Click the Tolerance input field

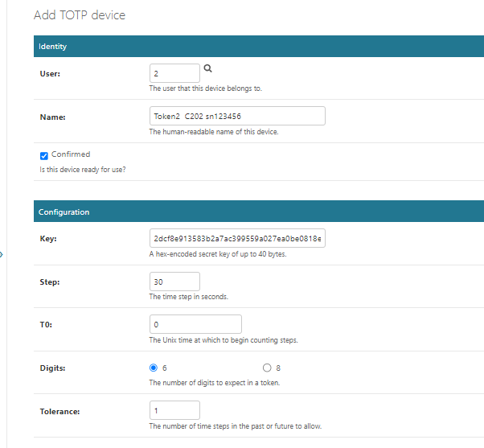tap(174, 410)
